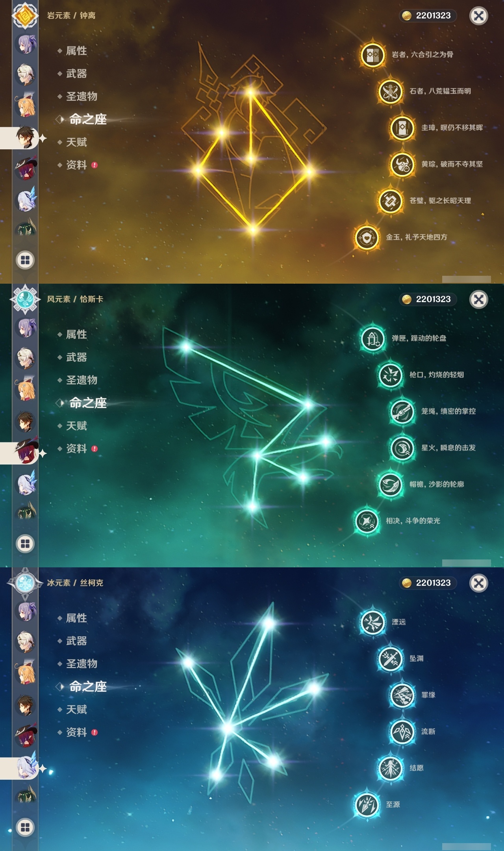Open the 金玉,礼予天地四方 constellation icon
This screenshot has height=851, width=504.
click(367, 238)
